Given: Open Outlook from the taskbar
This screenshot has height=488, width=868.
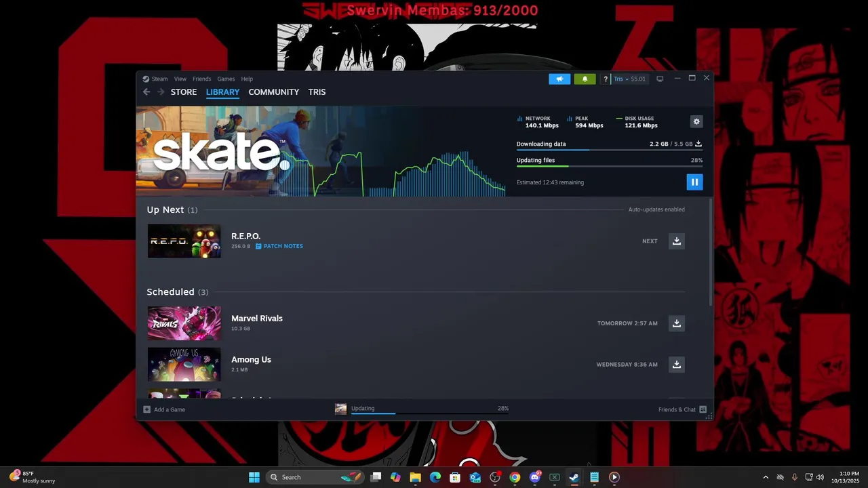Looking at the screenshot, I should (x=475, y=477).
